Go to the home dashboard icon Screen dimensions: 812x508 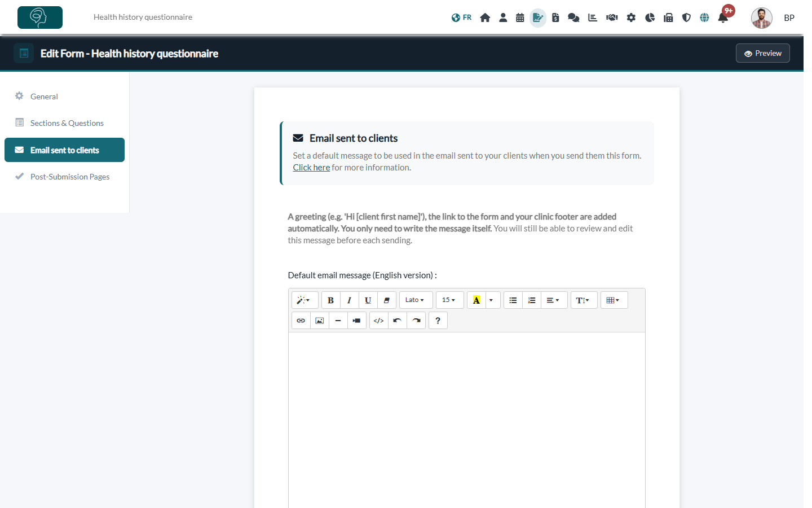485,17
